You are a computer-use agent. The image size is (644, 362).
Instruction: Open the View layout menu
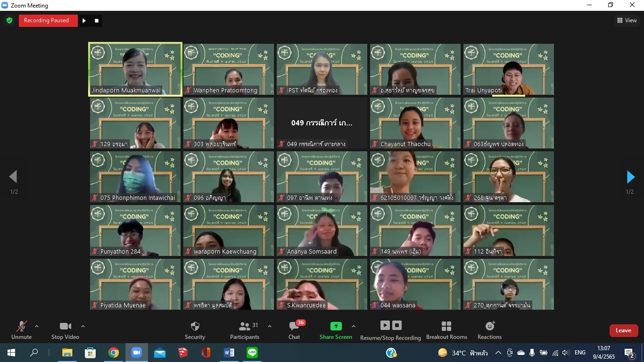(x=627, y=20)
